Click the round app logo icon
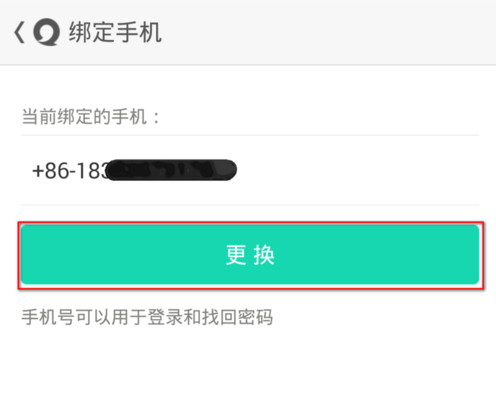This screenshot has width=496, height=404. 46,32
